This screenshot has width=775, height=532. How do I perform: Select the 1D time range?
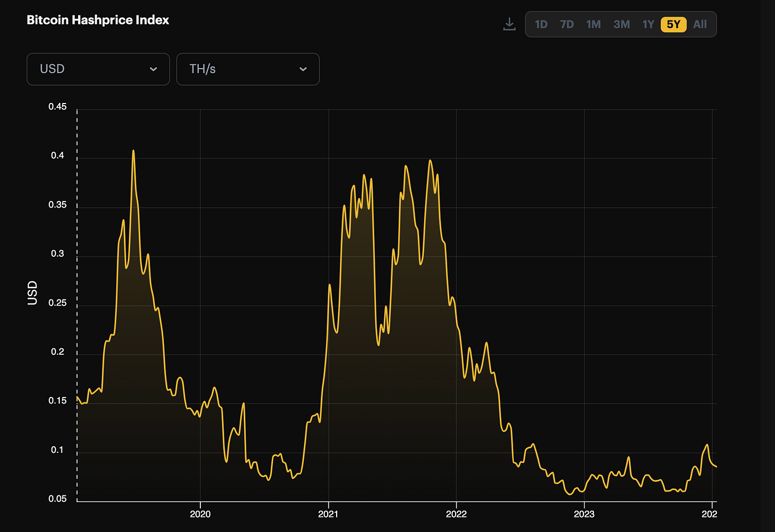(x=541, y=24)
